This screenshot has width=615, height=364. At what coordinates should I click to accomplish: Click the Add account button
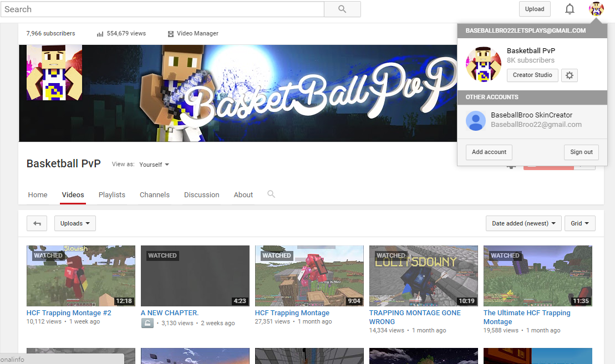click(x=489, y=152)
